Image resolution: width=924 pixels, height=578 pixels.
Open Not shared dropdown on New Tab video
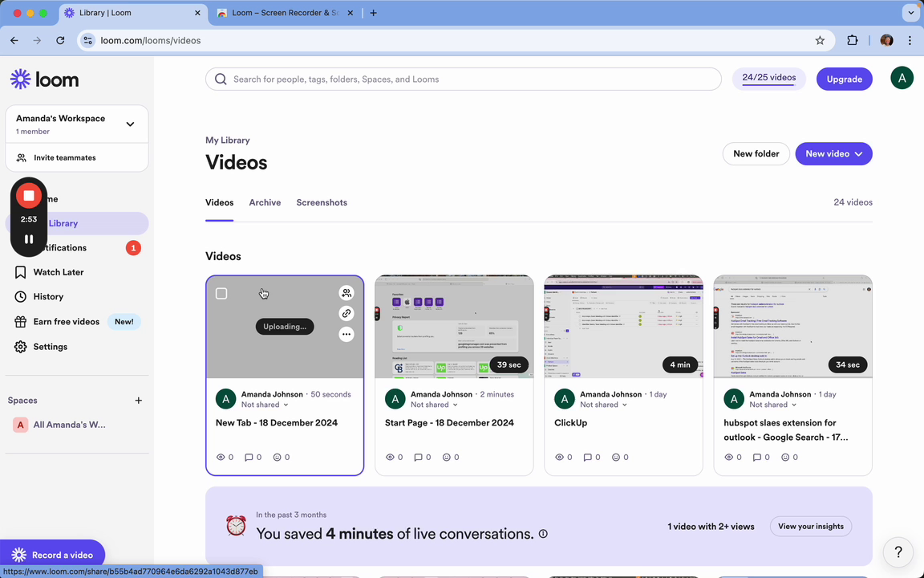[265, 405]
